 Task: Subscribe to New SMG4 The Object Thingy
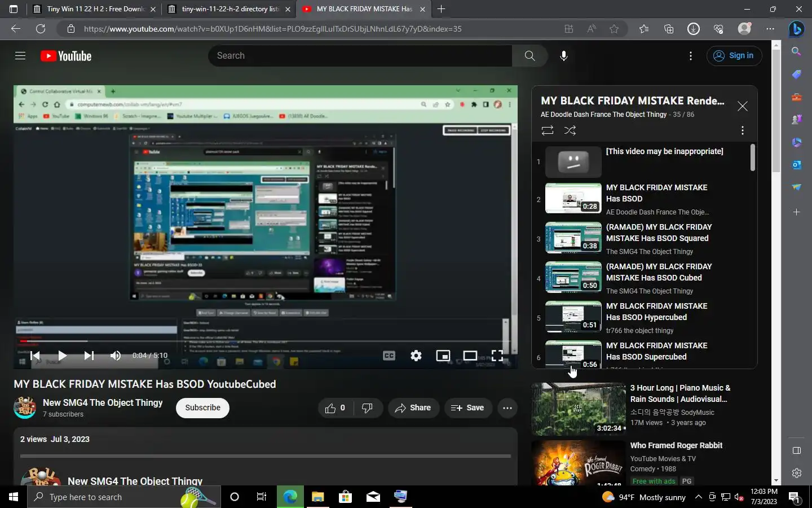(202, 408)
